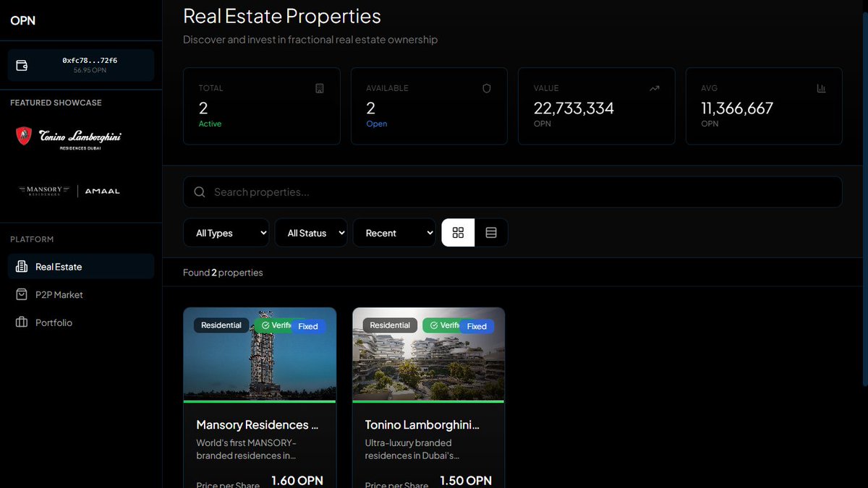Click the Portfolio briefcase icon
Viewport: 868px width, 488px height.
[x=22, y=322]
